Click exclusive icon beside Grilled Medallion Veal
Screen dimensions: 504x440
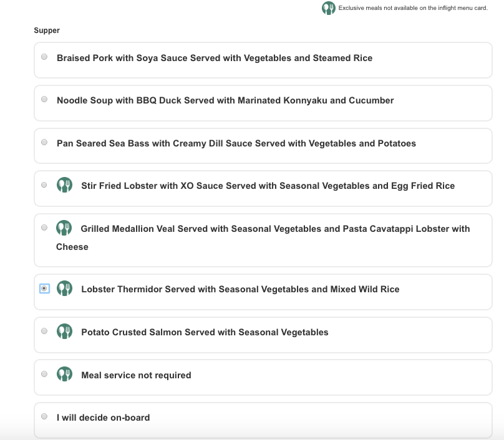click(x=64, y=228)
